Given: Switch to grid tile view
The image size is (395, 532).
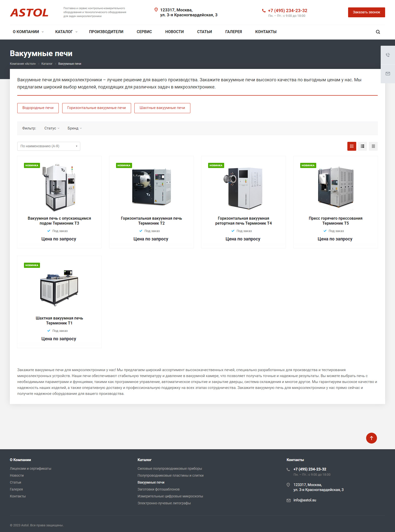Looking at the screenshot, I should [x=352, y=146].
